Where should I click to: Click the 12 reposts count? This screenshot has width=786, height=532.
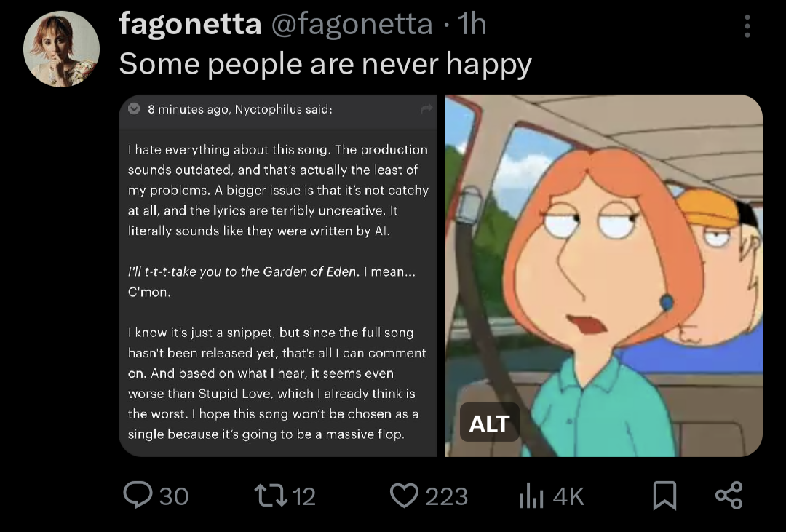[303, 496]
